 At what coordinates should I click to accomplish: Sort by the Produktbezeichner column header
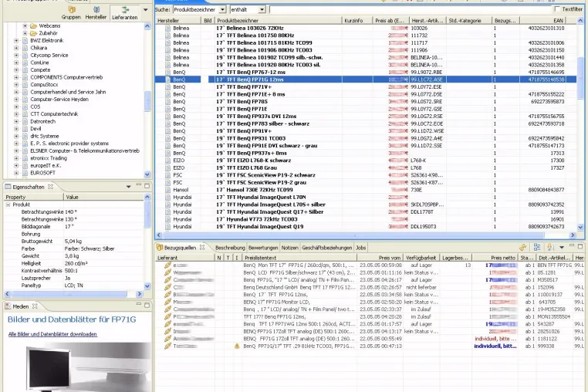[x=279, y=21]
